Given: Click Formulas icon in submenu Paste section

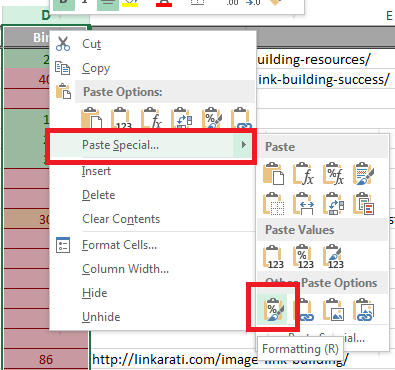Looking at the screenshot, I should [303, 174].
